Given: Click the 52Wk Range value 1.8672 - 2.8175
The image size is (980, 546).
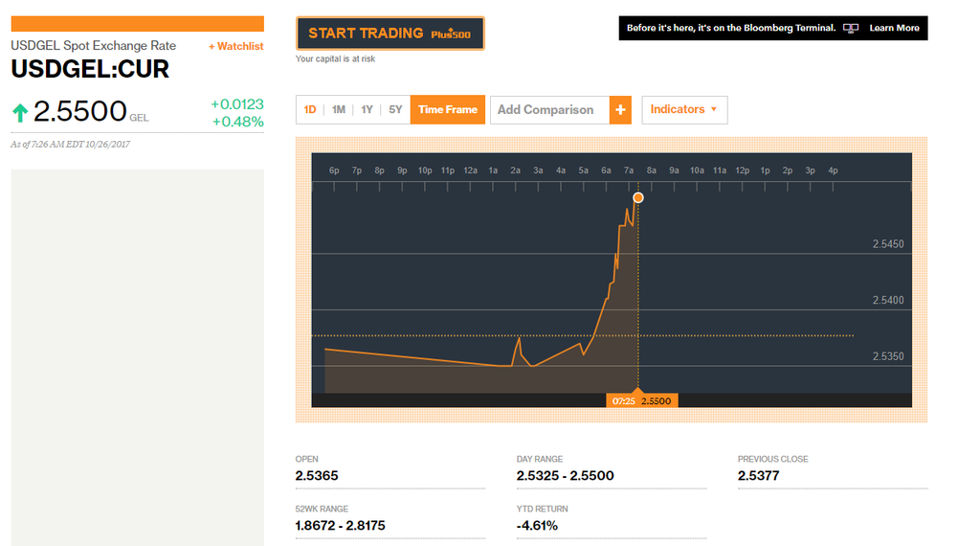Looking at the screenshot, I should (x=340, y=526).
